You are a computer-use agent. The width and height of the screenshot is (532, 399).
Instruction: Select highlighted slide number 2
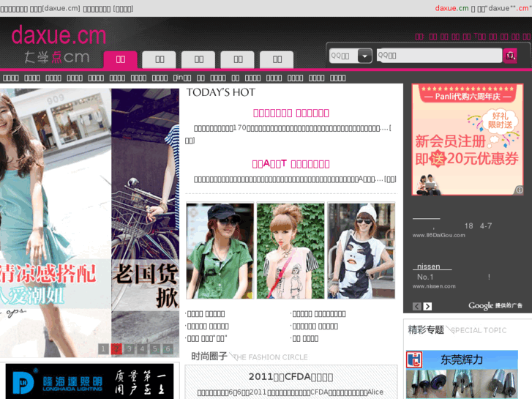116,348
